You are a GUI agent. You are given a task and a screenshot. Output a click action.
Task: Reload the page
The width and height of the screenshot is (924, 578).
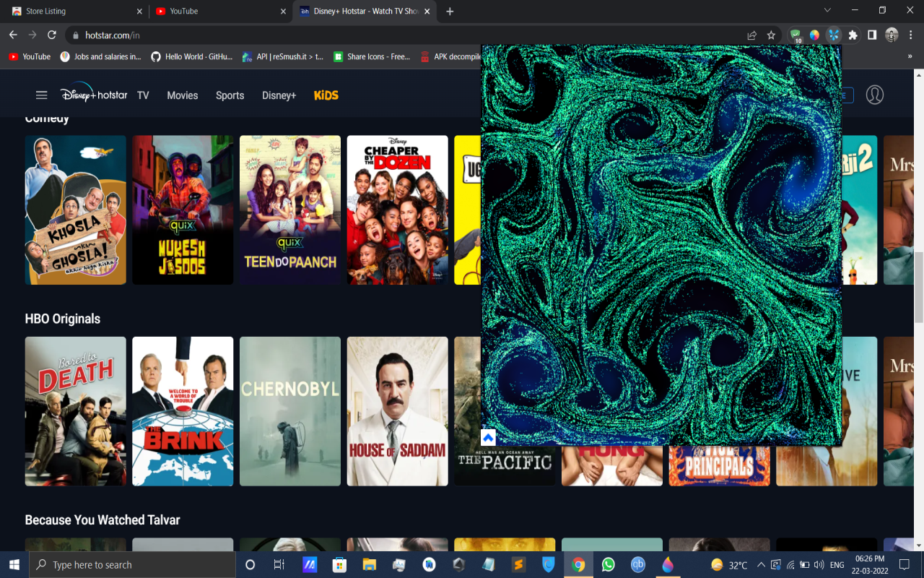(x=52, y=35)
